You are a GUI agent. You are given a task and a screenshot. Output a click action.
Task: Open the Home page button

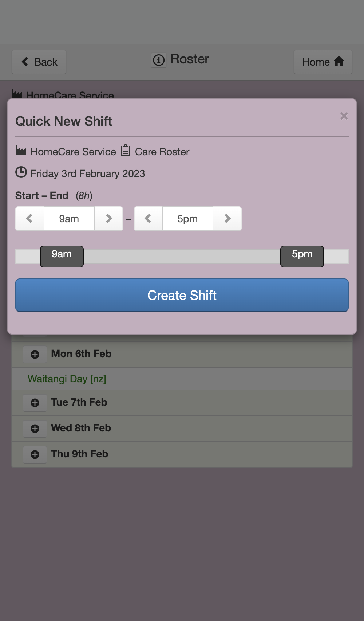[323, 62]
